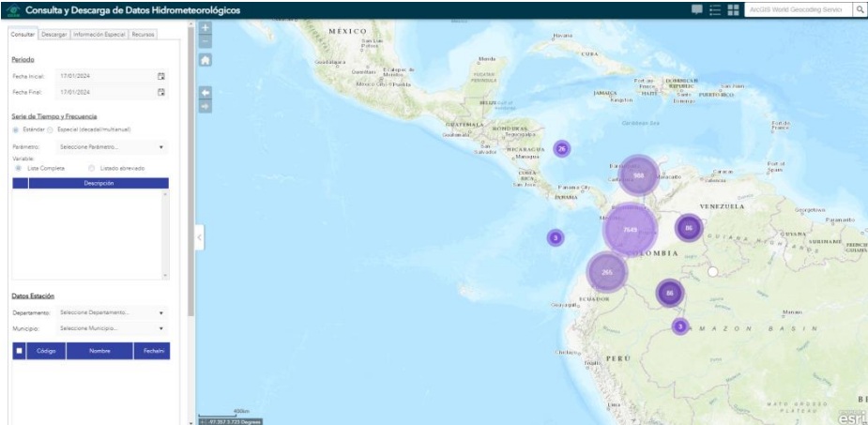Click the search magnifier button
868x425 pixels.
coord(860,10)
